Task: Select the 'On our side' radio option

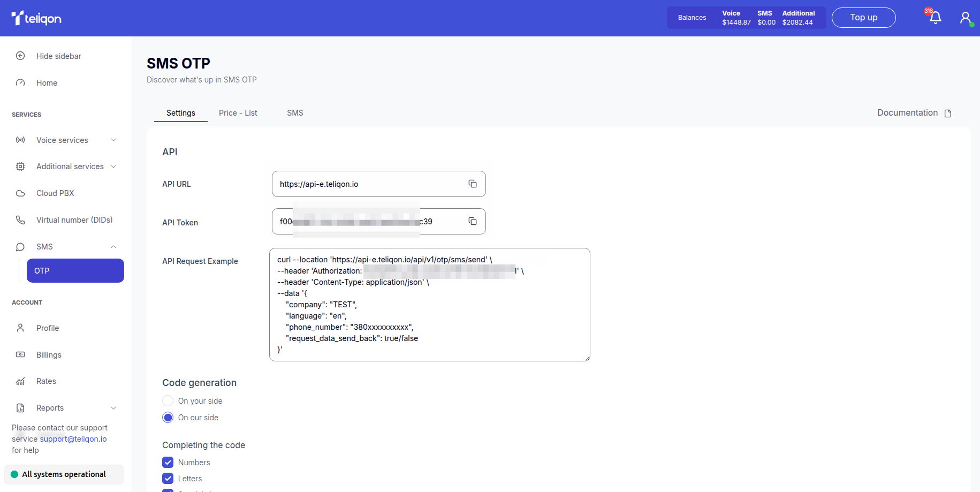Action: [168, 418]
